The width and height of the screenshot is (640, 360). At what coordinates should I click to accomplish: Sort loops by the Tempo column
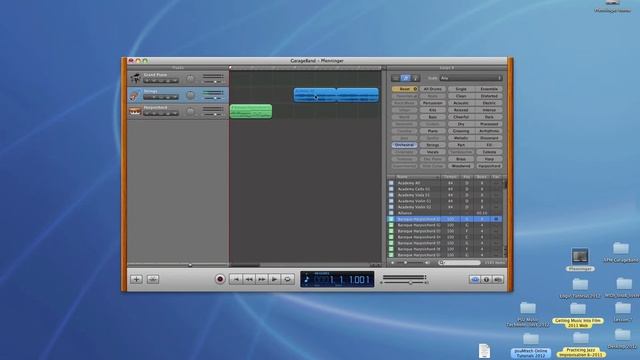450,177
